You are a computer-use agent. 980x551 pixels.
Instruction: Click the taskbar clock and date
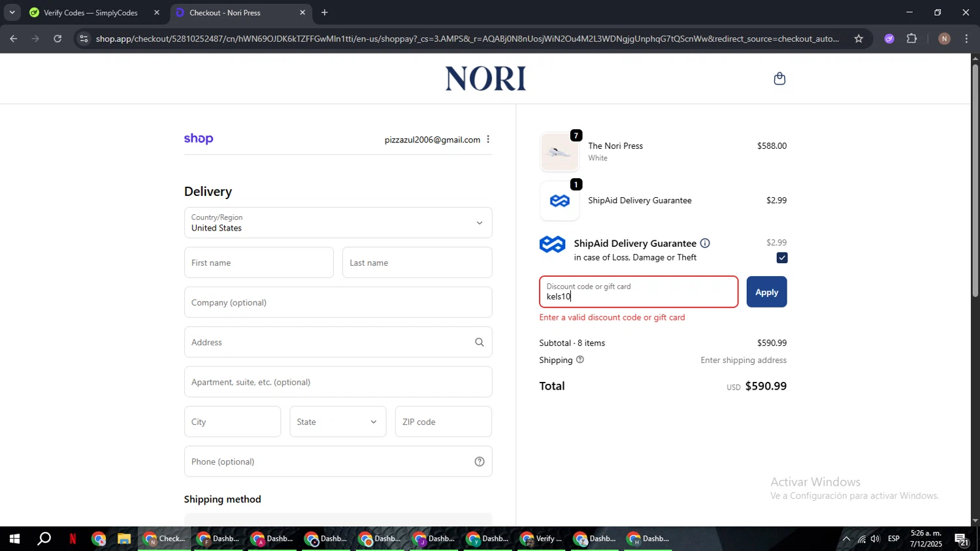(x=926, y=539)
